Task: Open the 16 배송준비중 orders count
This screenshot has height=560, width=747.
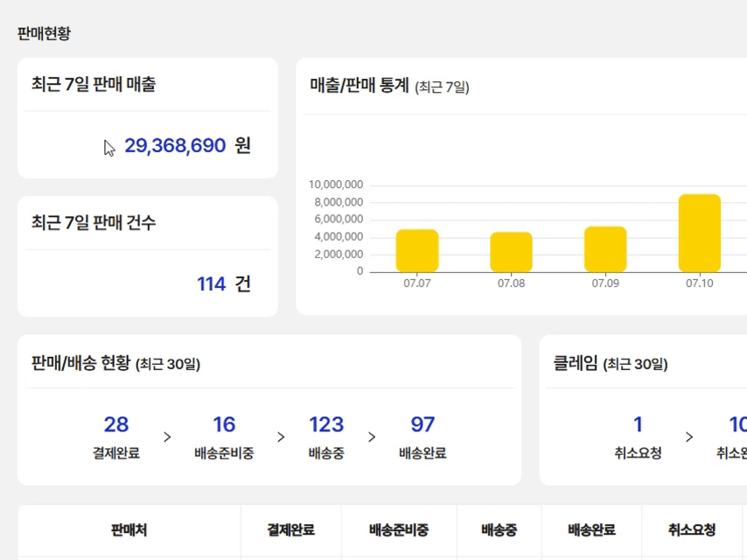Action: 224,424
